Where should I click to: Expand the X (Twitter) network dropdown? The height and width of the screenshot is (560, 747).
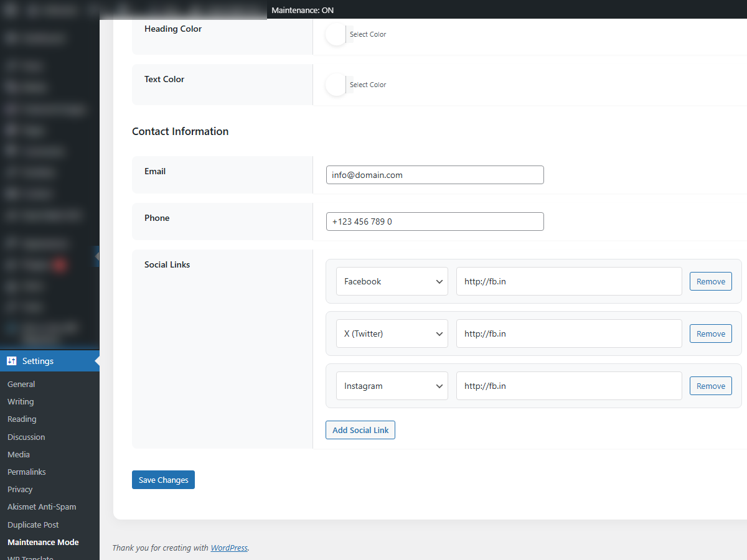click(x=392, y=334)
